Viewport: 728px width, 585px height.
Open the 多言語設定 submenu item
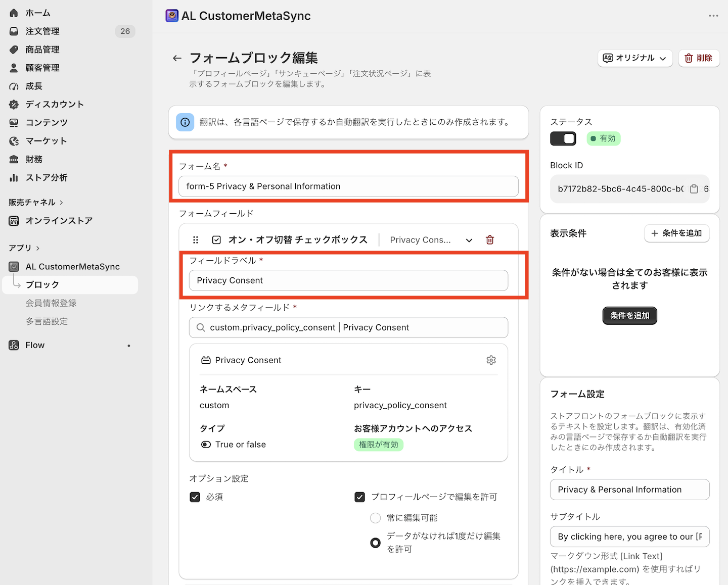47,321
